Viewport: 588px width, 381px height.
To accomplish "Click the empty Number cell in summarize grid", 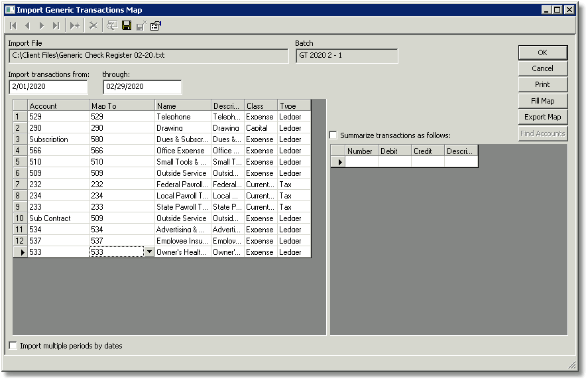I will coord(361,162).
